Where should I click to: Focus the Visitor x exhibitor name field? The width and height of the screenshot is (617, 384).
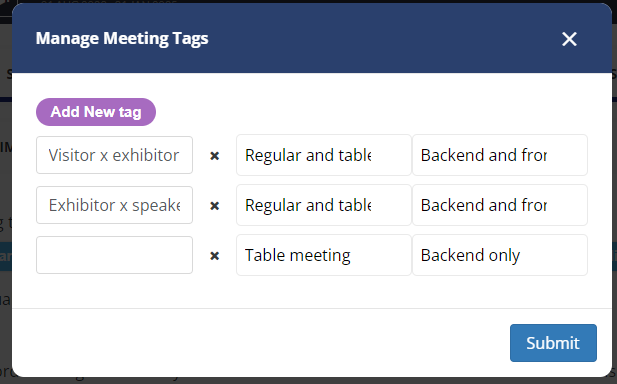click(x=115, y=155)
